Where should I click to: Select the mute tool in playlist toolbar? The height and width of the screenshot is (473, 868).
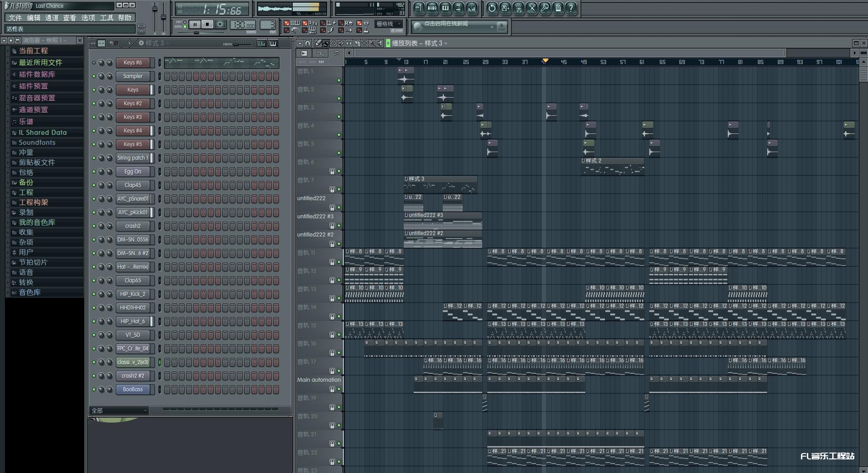click(341, 43)
